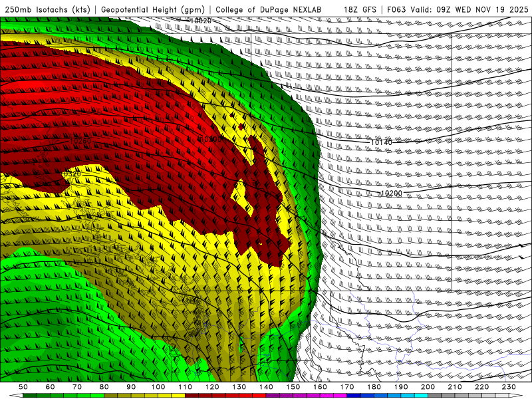Click the 80 value on the color scale

click(104, 387)
